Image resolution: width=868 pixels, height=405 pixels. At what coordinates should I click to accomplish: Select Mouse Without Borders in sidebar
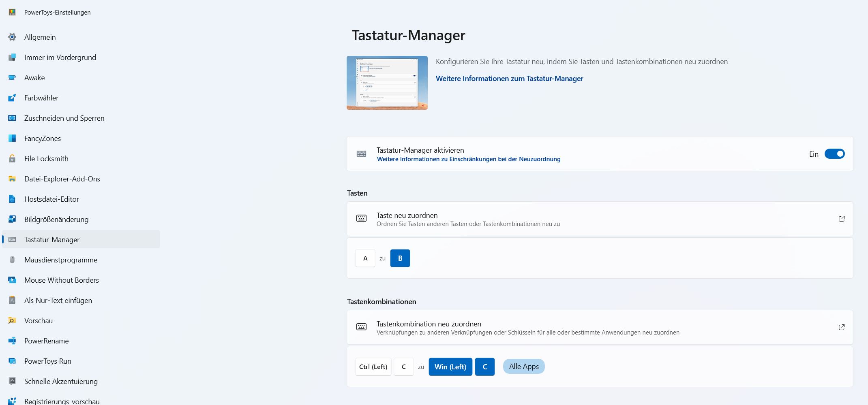coord(81,280)
